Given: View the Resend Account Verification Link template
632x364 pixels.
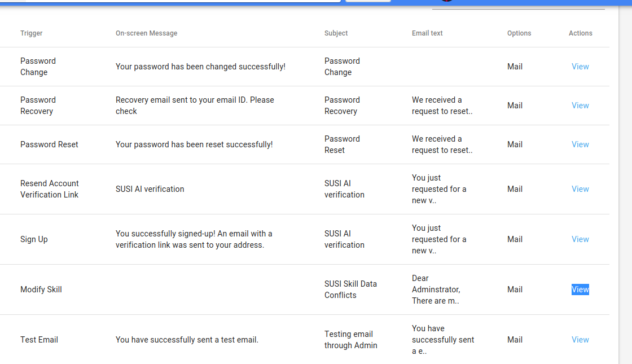Looking at the screenshot, I should click(580, 189).
